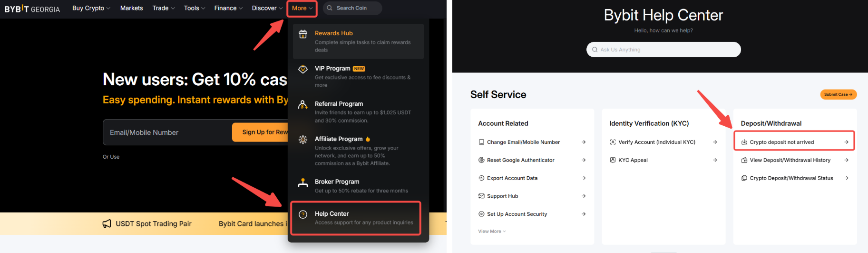The width and height of the screenshot is (868, 253).
Task: Click the Help Center question mark icon
Action: pyautogui.click(x=303, y=214)
